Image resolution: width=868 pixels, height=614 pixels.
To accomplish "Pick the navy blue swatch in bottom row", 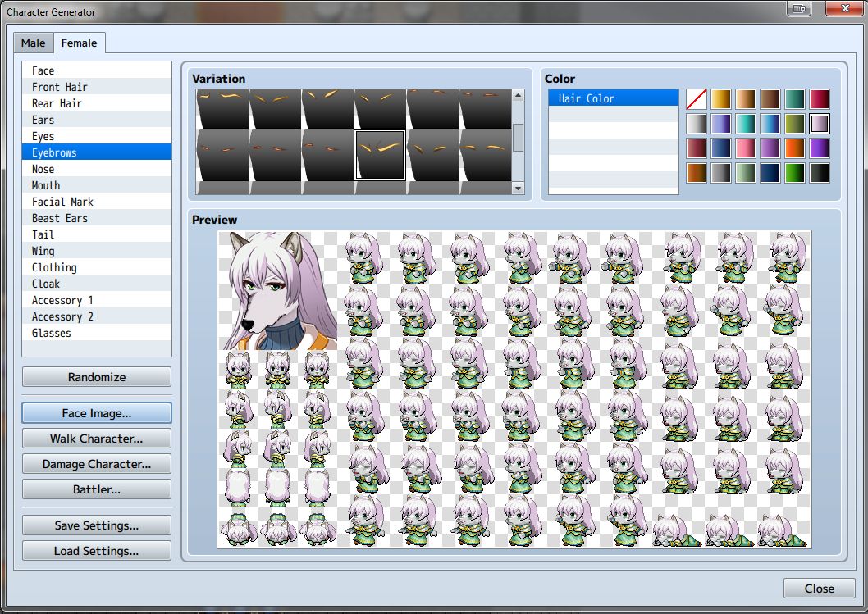I will click(x=770, y=173).
